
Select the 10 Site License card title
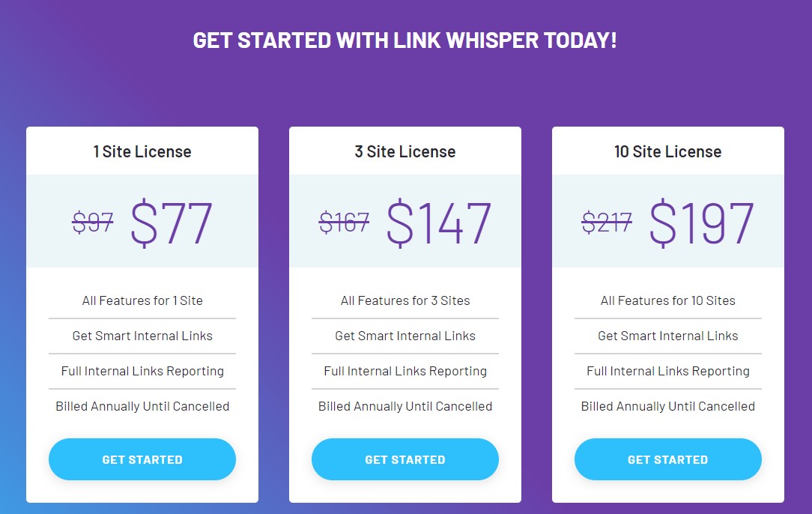(x=667, y=151)
